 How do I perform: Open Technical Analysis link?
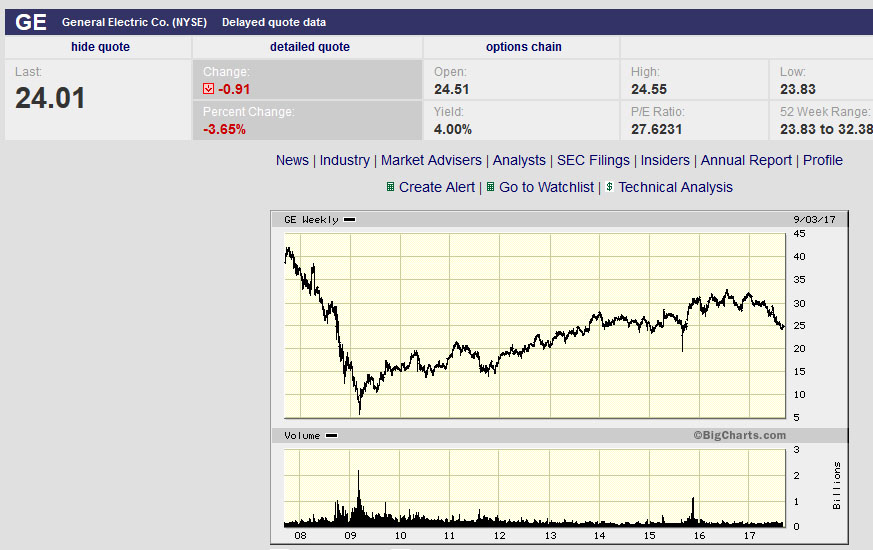click(675, 187)
